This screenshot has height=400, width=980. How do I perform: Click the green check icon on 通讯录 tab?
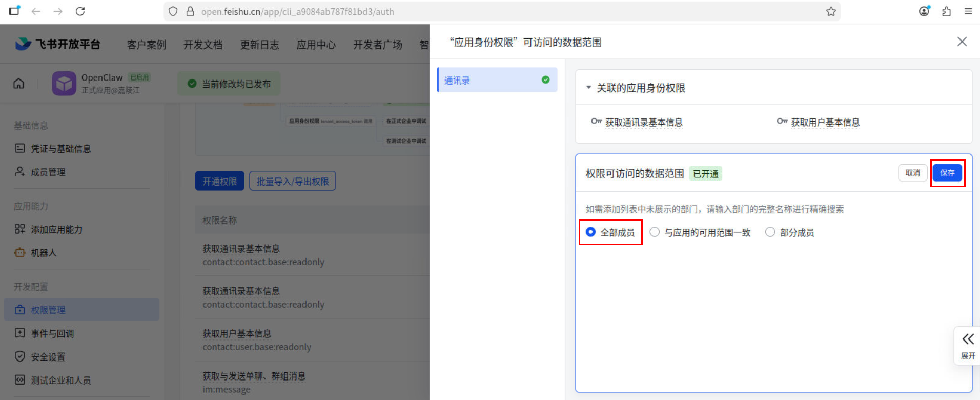(x=545, y=80)
